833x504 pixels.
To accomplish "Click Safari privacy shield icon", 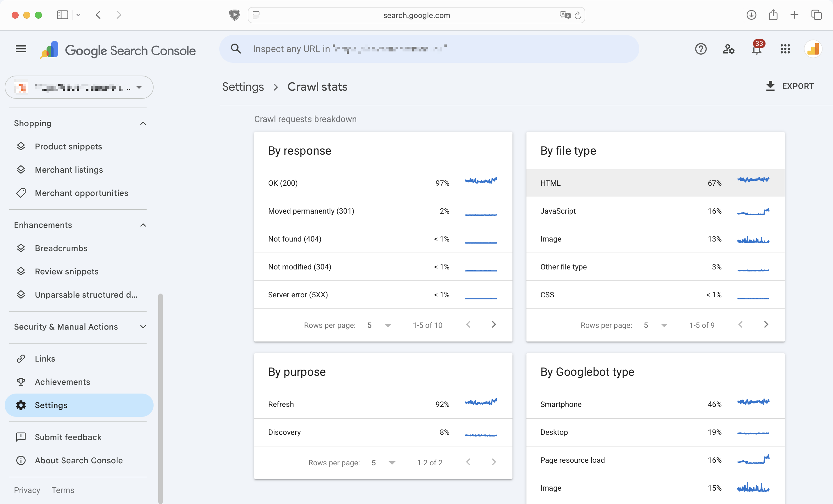I will click(235, 15).
